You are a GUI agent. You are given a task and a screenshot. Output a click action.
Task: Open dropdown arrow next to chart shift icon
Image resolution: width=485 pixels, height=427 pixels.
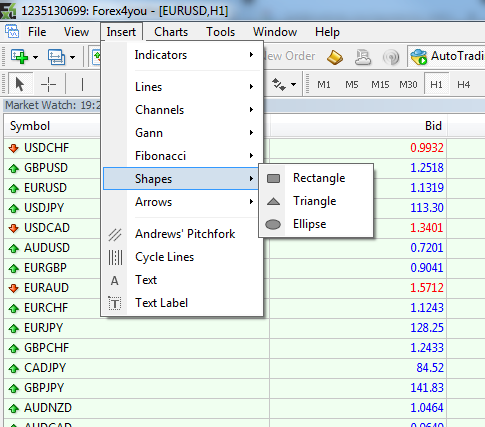click(294, 84)
